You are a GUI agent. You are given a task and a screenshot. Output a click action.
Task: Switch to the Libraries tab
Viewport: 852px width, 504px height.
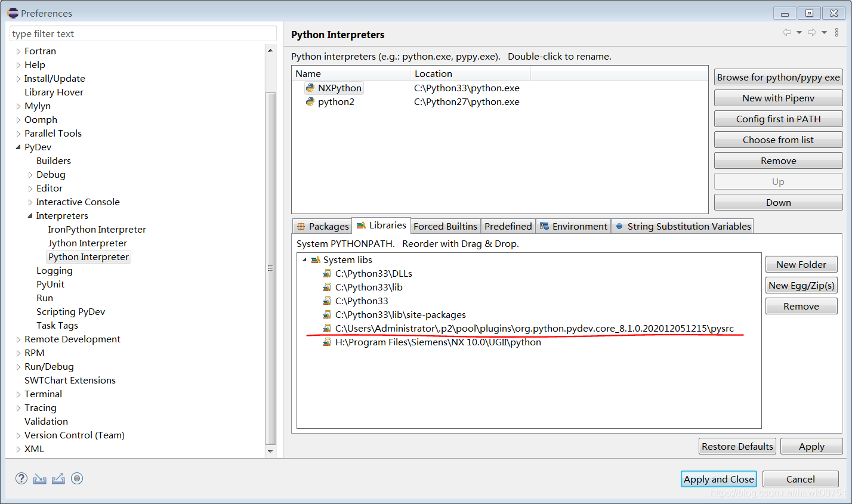tap(381, 225)
